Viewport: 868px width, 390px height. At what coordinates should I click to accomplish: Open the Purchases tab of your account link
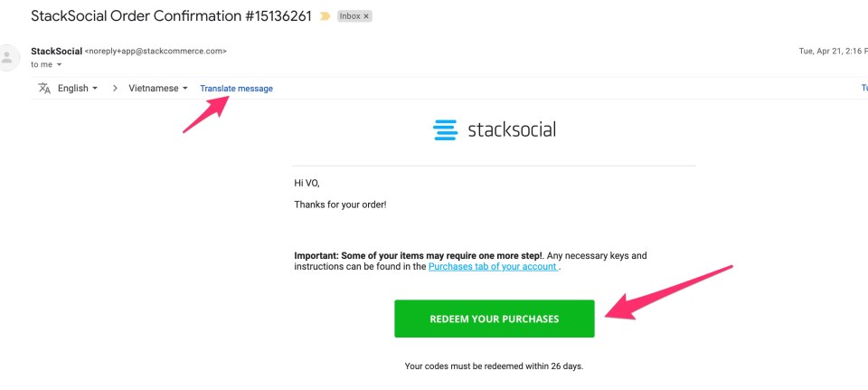493,267
